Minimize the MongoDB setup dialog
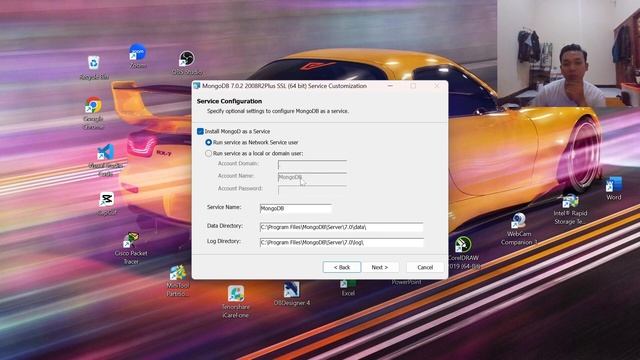 tap(390, 86)
